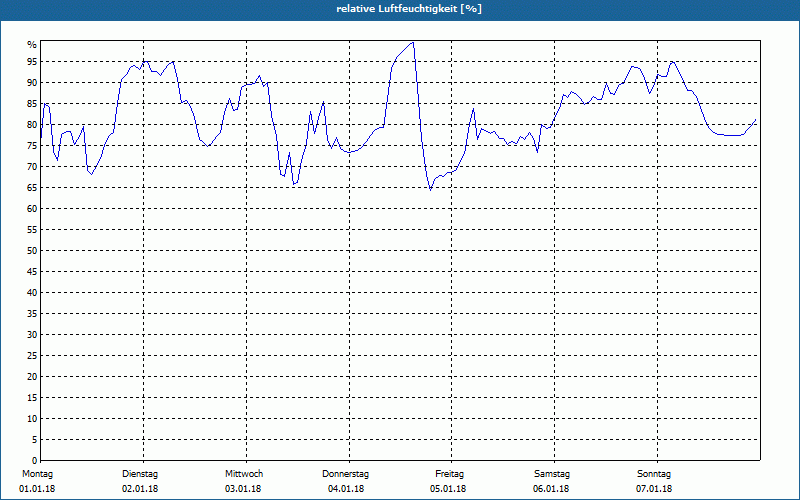The height and width of the screenshot is (500, 800).
Task: Click the 'Donnerstag' day label
Action: (345, 474)
